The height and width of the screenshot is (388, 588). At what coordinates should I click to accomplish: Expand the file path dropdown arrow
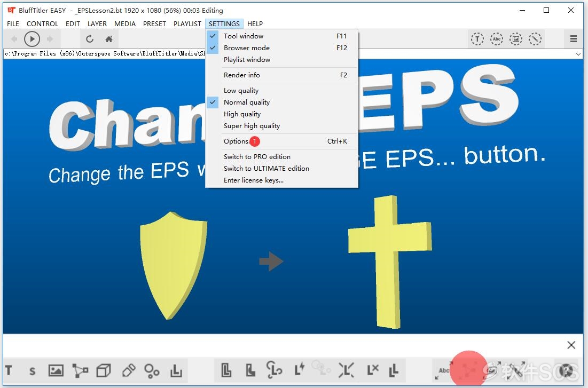[578, 54]
